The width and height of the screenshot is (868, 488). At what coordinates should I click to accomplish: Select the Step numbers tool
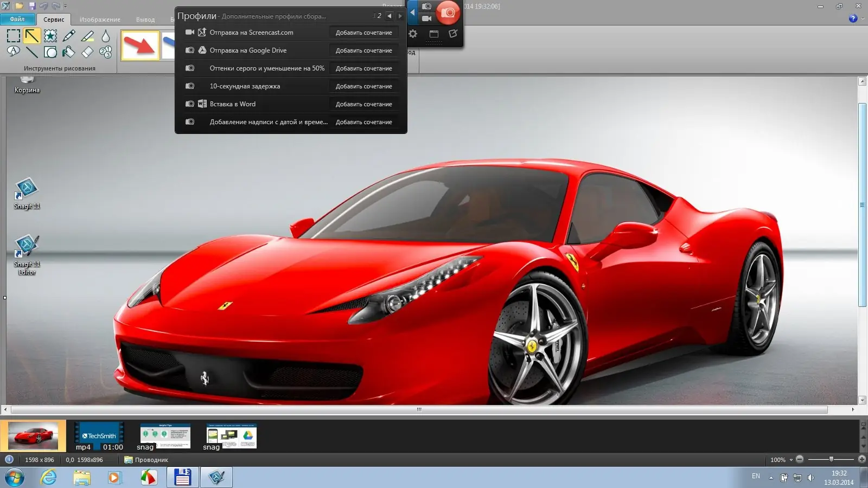(106, 52)
